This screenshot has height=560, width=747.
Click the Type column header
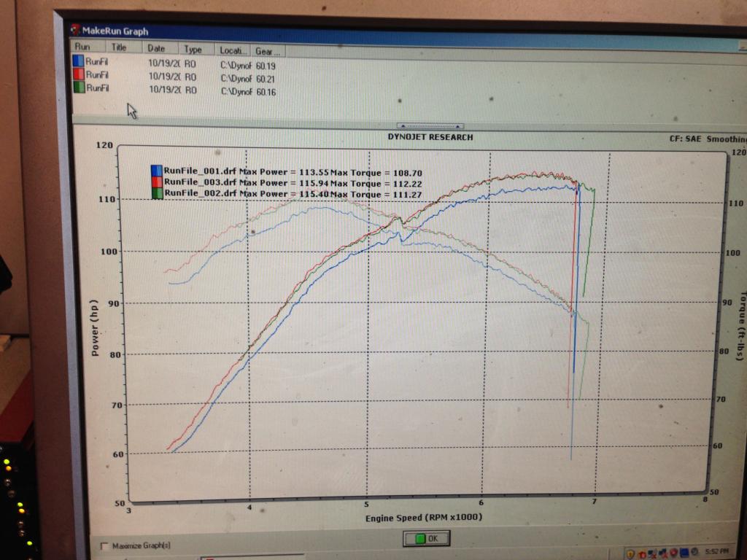coord(193,50)
